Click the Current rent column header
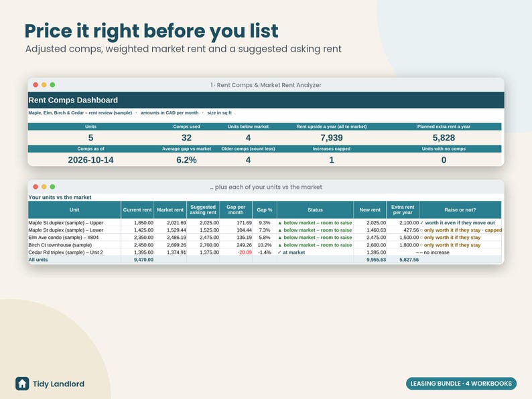This screenshot has width=532, height=399. [x=137, y=210]
